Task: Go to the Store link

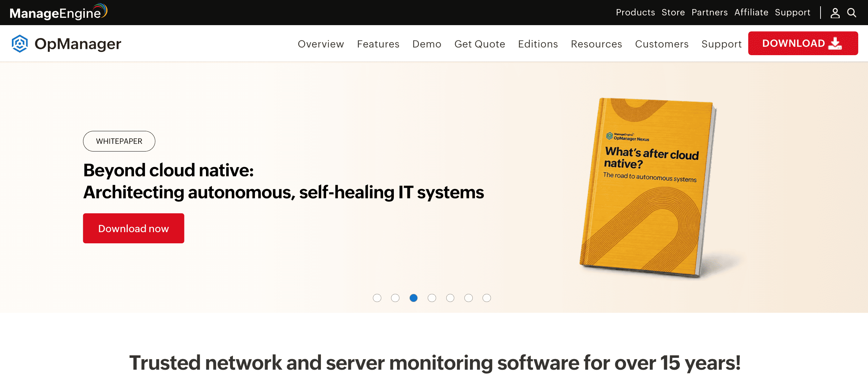Action: click(x=673, y=13)
